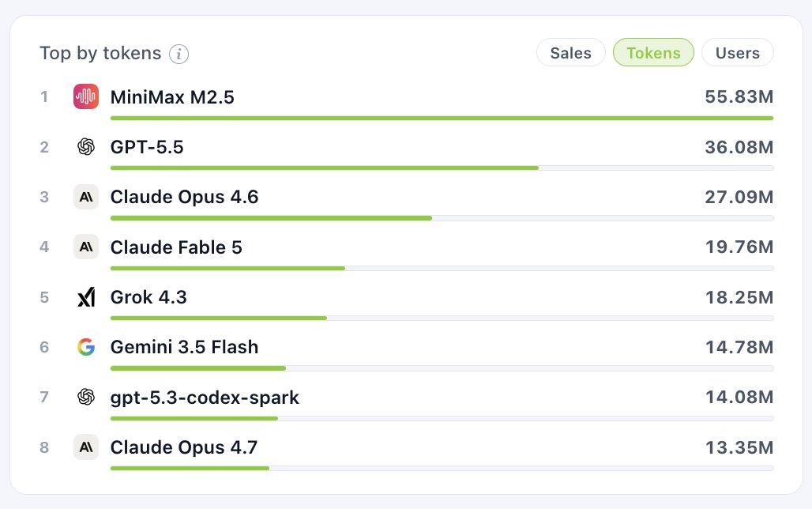Select the Tokens tab

pos(653,53)
